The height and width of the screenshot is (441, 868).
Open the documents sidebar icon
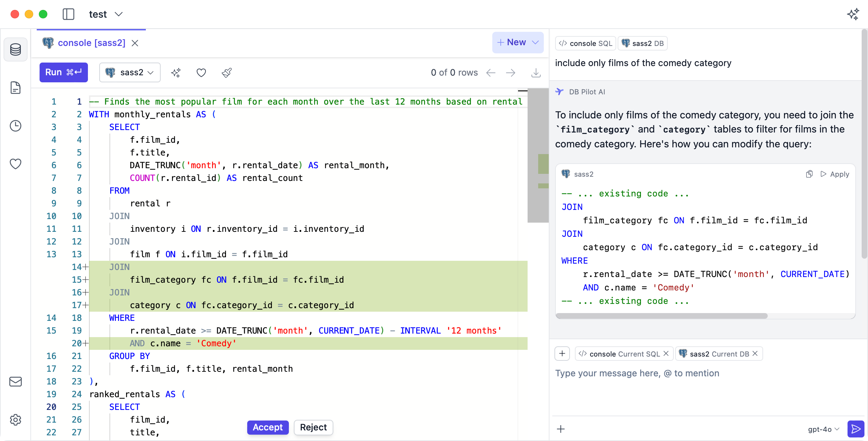click(x=16, y=88)
